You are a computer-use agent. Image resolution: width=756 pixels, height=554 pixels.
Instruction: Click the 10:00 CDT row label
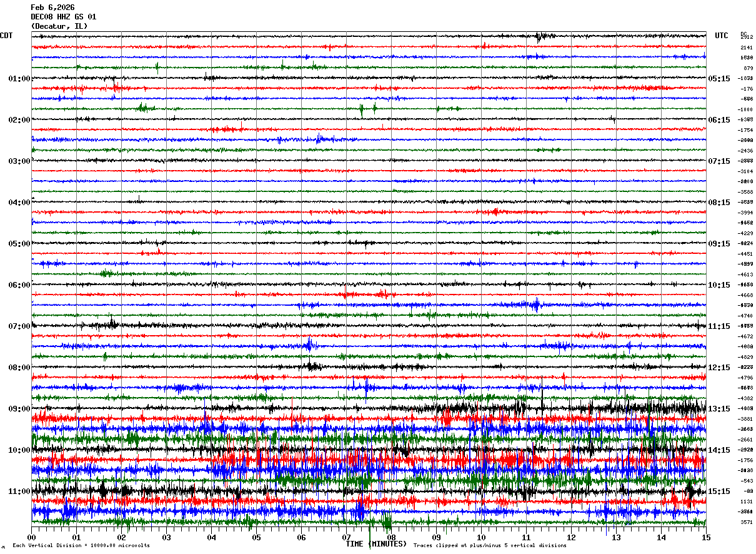[x=19, y=450]
